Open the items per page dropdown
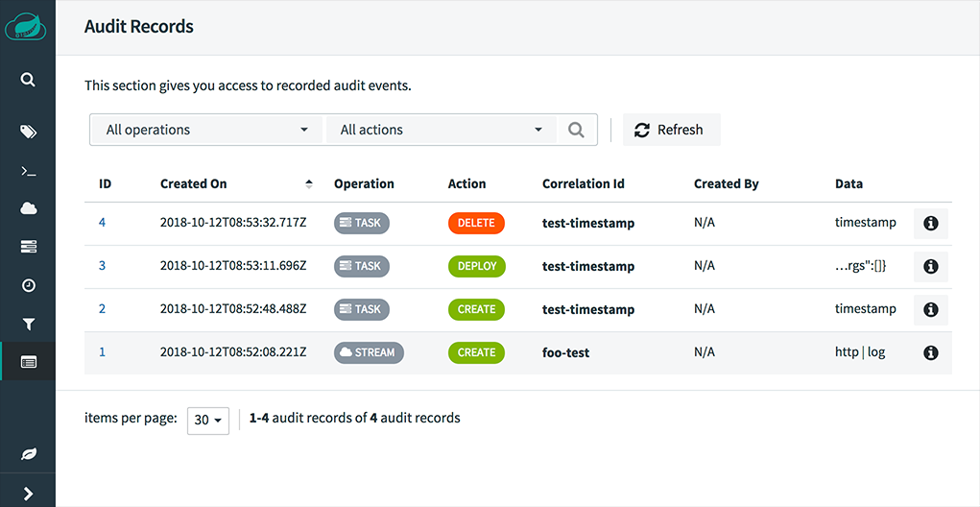The height and width of the screenshot is (507, 980). [208, 421]
